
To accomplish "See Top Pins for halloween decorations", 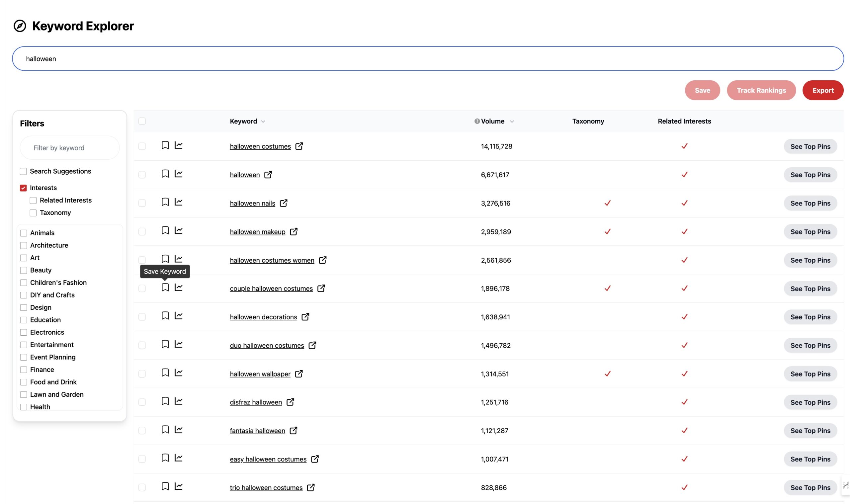I will (x=810, y=317).
